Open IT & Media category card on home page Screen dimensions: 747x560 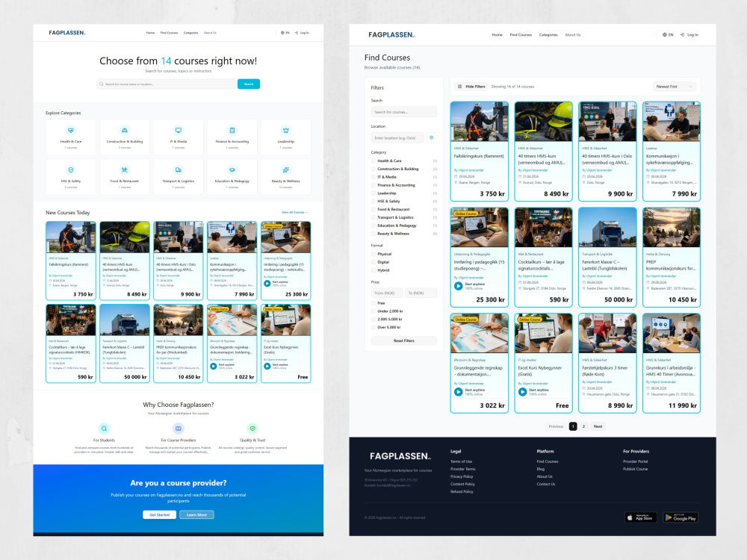click(x=179, y=137)
